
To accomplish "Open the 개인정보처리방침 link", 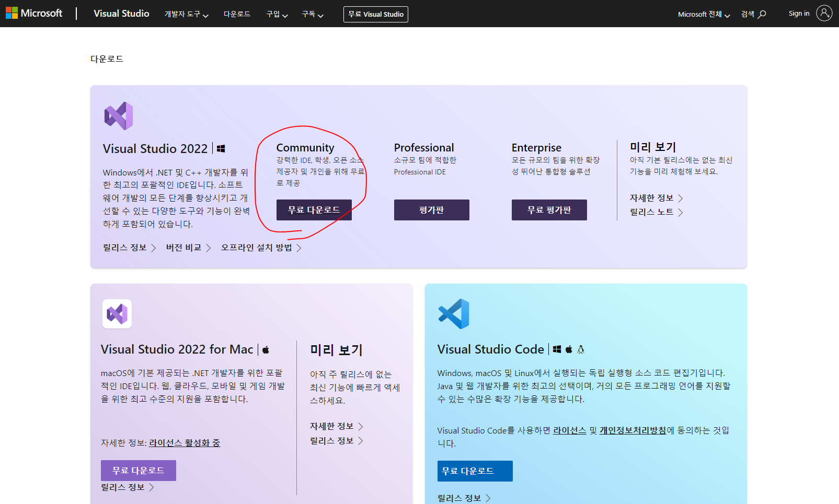I will pyautogui.click(x=633, y=430).
